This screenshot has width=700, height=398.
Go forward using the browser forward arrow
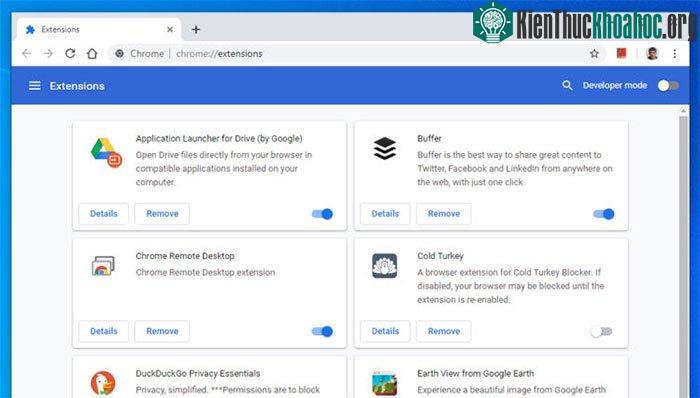coord(48,54)
